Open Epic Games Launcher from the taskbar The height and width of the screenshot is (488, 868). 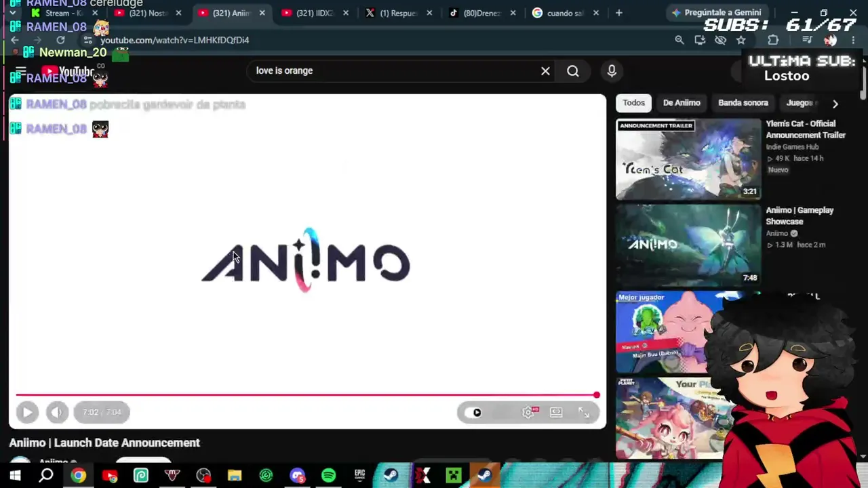[x=359, y=475]
